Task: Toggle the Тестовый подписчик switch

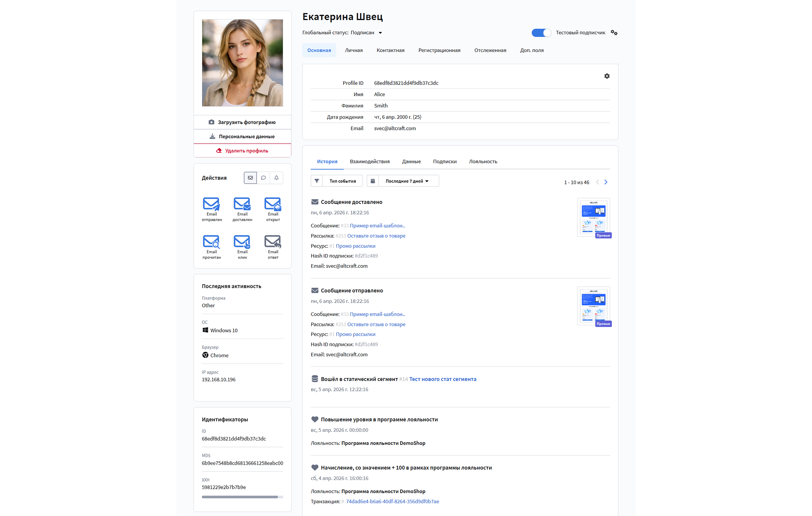Action: point(541,33)
